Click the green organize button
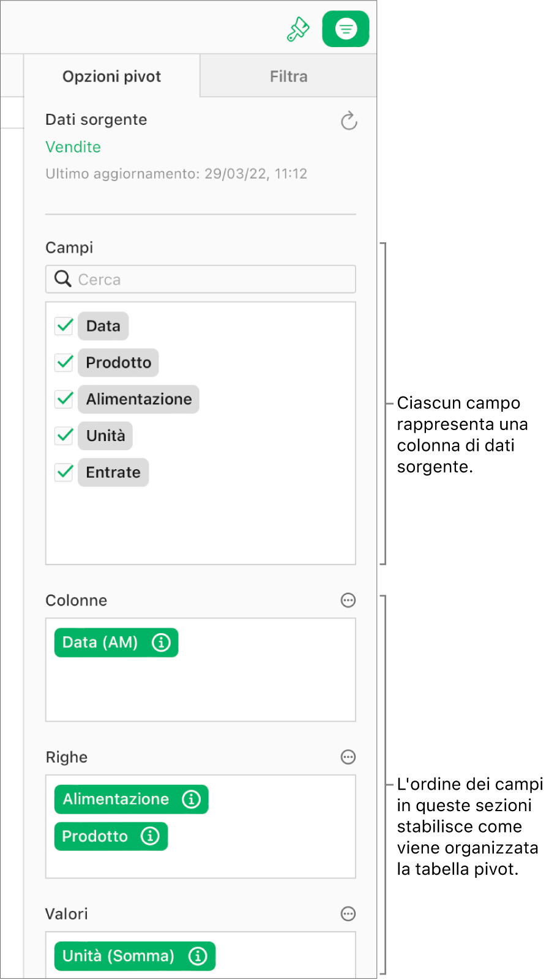549x980 pixels. [x=345, y=28]
